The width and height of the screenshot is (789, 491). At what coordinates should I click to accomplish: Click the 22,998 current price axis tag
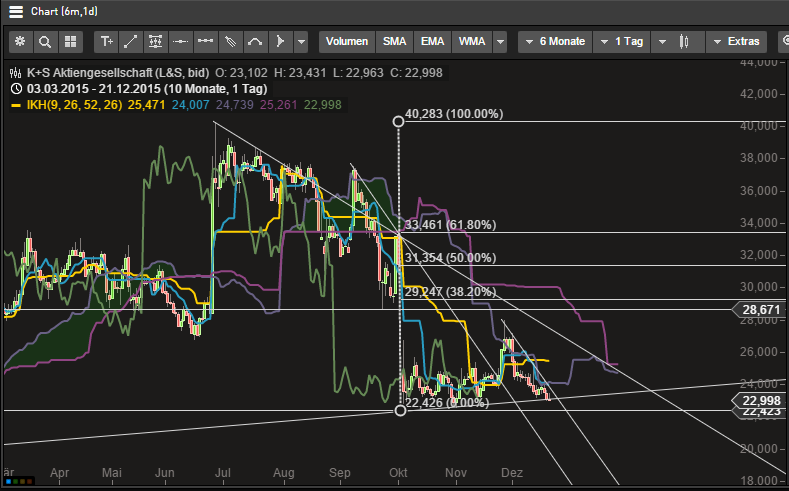point(760,400)
